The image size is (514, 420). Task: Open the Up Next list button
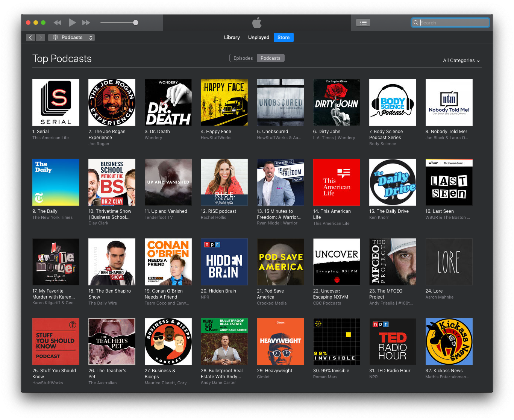[x=363, y=23]
